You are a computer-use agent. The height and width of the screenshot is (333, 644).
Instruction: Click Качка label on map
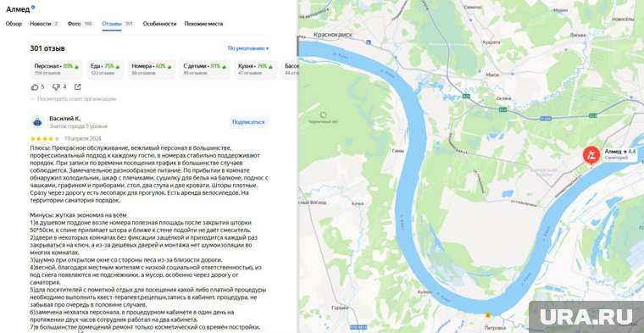tap(358, 203)
